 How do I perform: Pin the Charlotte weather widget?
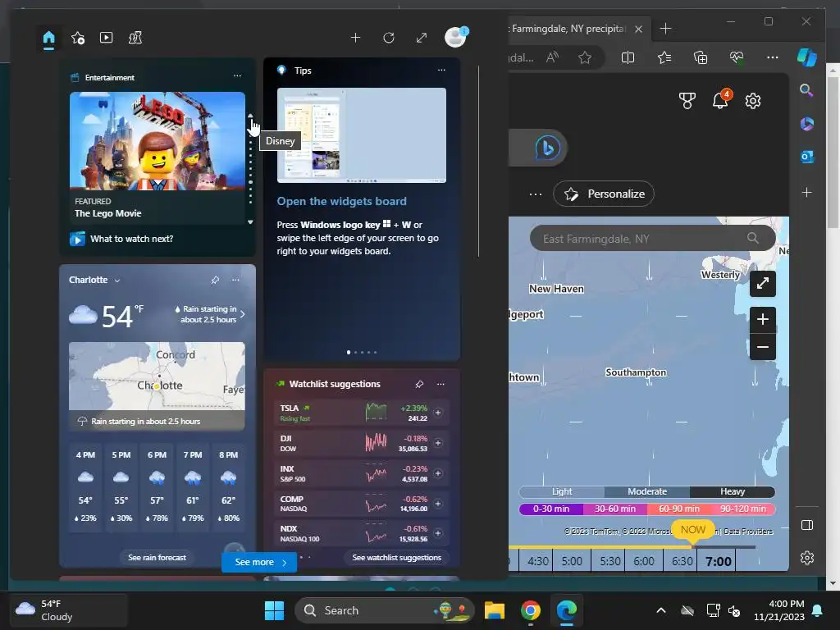[215, 280]
